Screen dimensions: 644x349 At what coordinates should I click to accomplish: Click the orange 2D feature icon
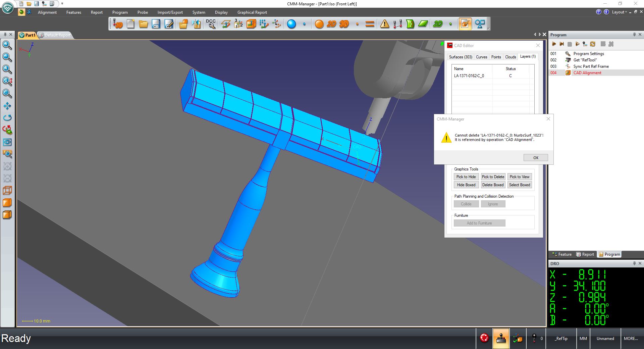pos(331,24)
